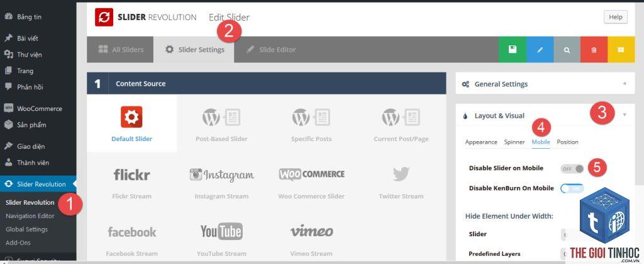
Task: Click the Content Source section header
Action: tap(267, 83)
